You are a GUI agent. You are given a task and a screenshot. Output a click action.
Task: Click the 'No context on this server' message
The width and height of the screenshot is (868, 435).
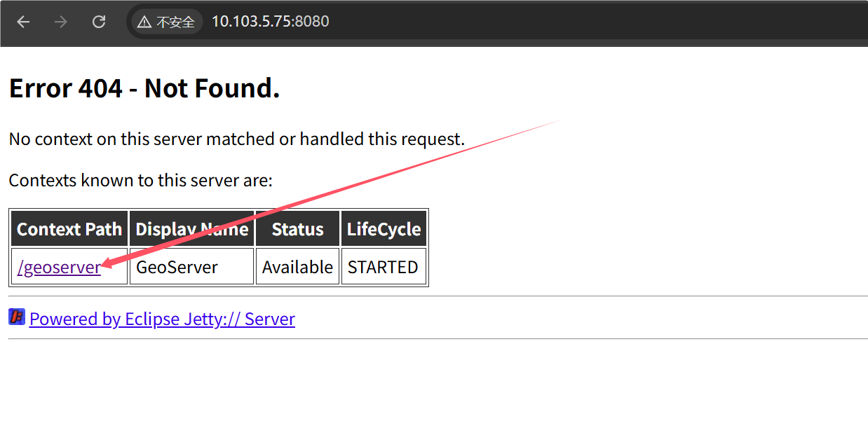pyautogui.click(x=237, y=139)
